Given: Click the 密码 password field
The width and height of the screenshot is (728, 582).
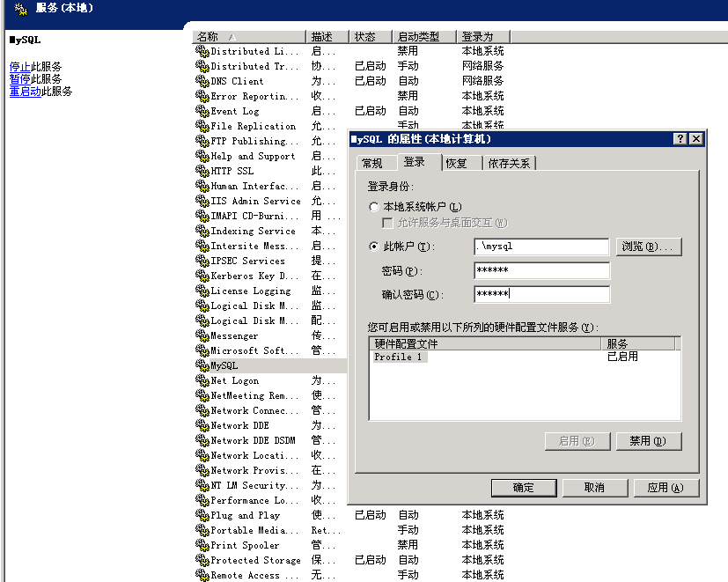Looking at the screenshot, I should pyautogui.click(x=541, y=270).
